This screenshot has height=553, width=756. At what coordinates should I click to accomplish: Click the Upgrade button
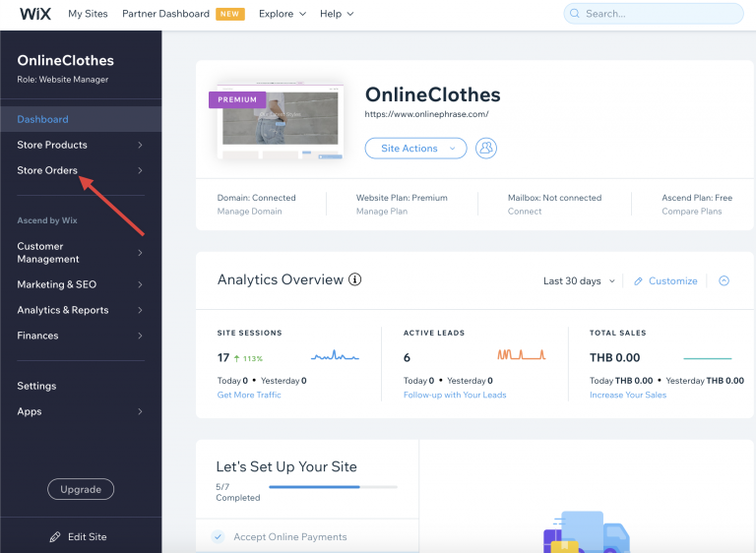click(81, 489)
